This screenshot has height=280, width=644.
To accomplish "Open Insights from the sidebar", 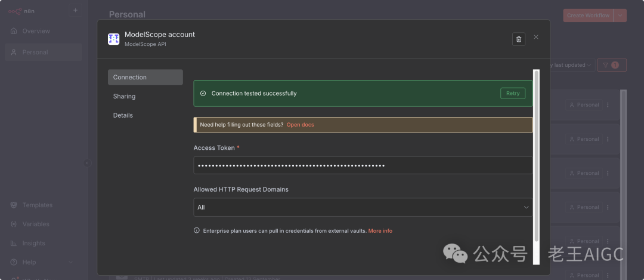I will (x=44, y=243).
